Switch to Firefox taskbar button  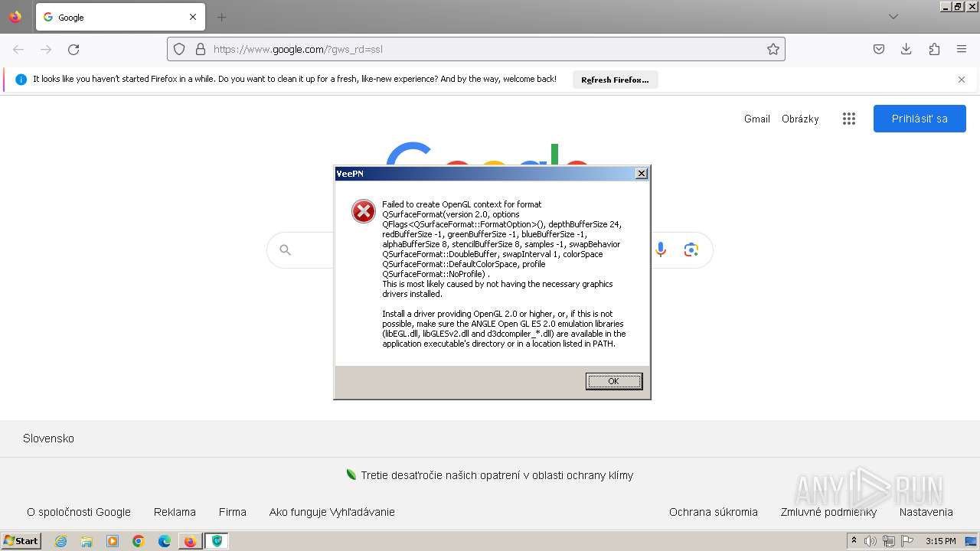190,541
